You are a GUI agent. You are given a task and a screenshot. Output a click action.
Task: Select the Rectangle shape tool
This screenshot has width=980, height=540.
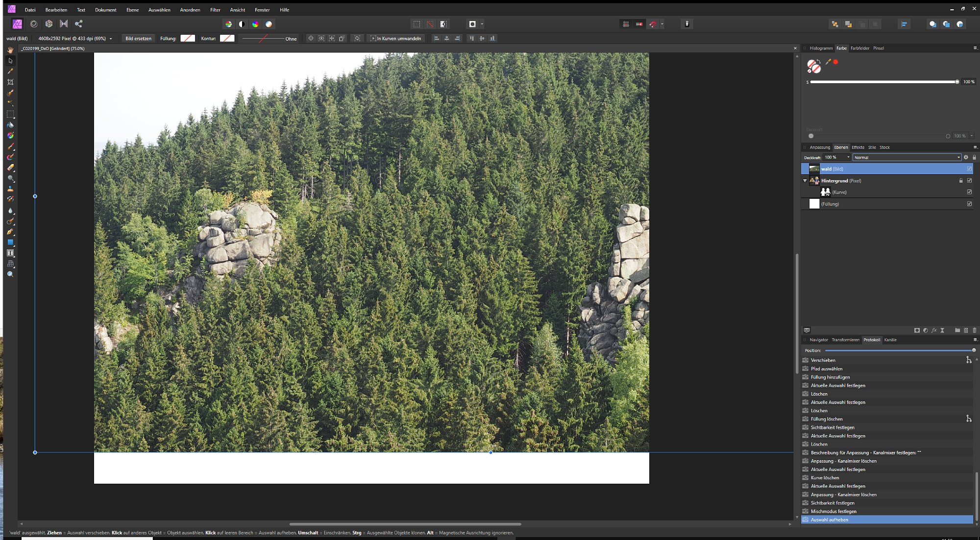(10, 242)
